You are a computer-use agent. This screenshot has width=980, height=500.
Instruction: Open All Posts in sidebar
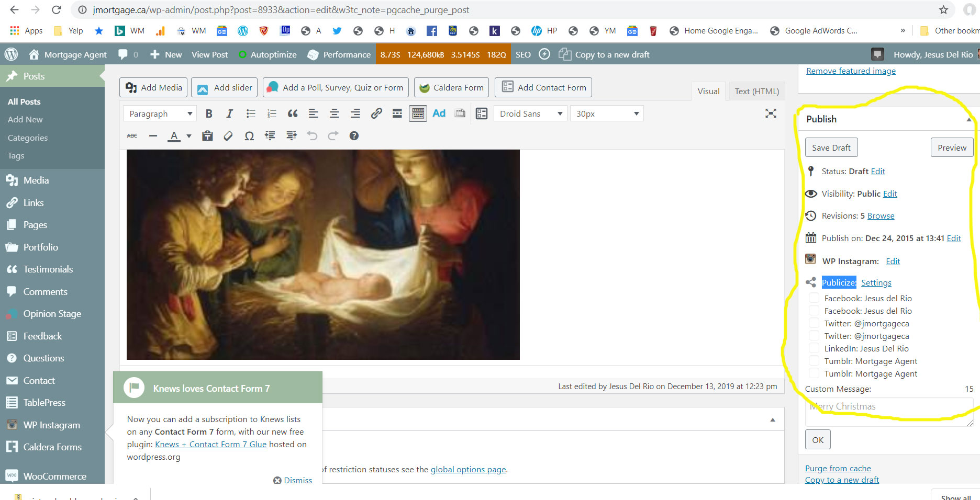[24, 101]
